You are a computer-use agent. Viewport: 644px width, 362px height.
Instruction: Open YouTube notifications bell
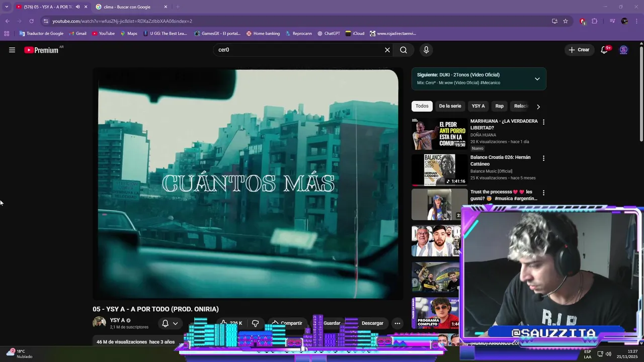605,50
